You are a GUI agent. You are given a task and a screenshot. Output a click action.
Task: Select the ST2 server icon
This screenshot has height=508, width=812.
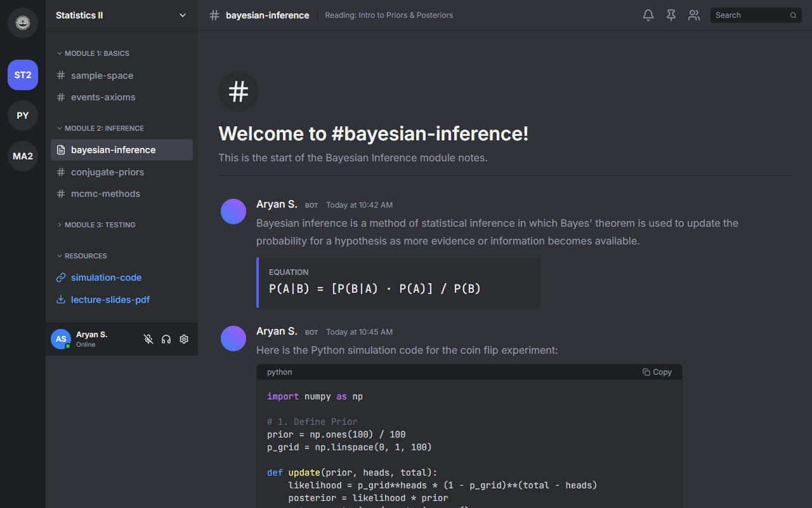23,75
